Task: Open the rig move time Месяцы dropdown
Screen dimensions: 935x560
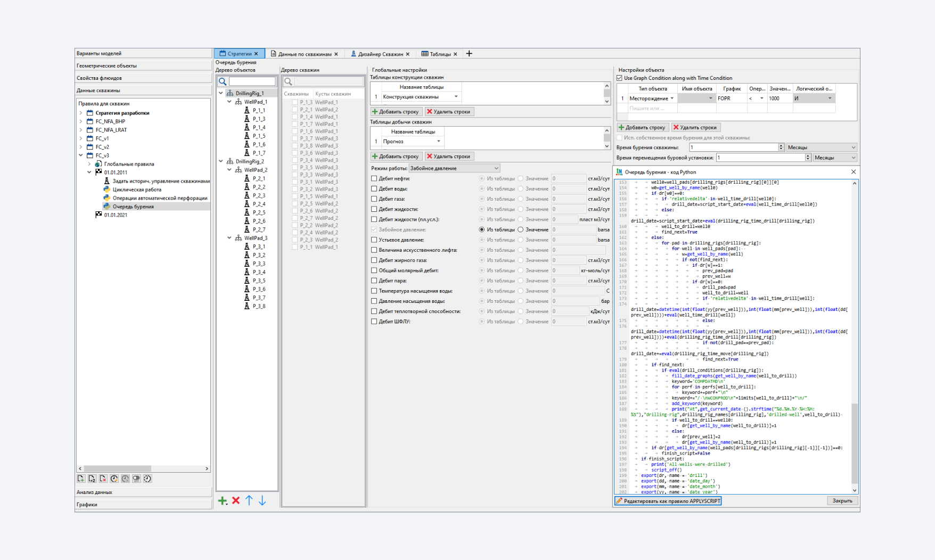Action: pos(835,158)
